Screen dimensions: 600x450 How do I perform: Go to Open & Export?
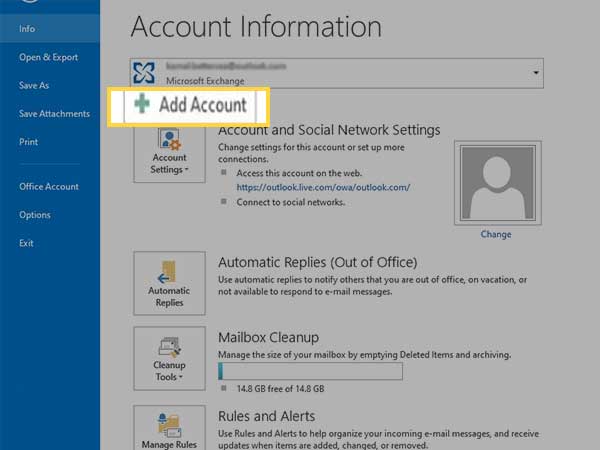point(49,57)
